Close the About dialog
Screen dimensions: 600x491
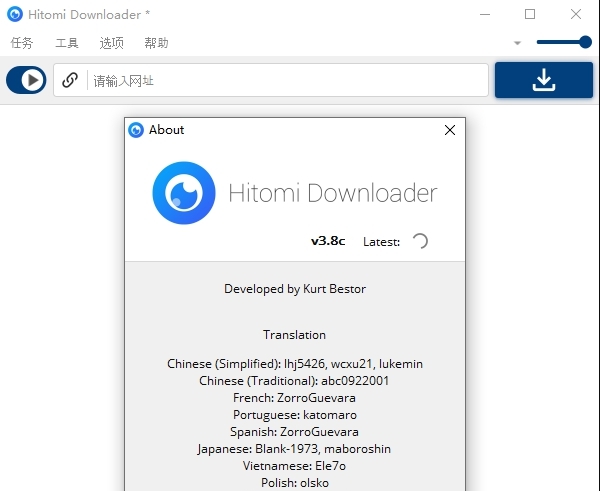point(450,130)
